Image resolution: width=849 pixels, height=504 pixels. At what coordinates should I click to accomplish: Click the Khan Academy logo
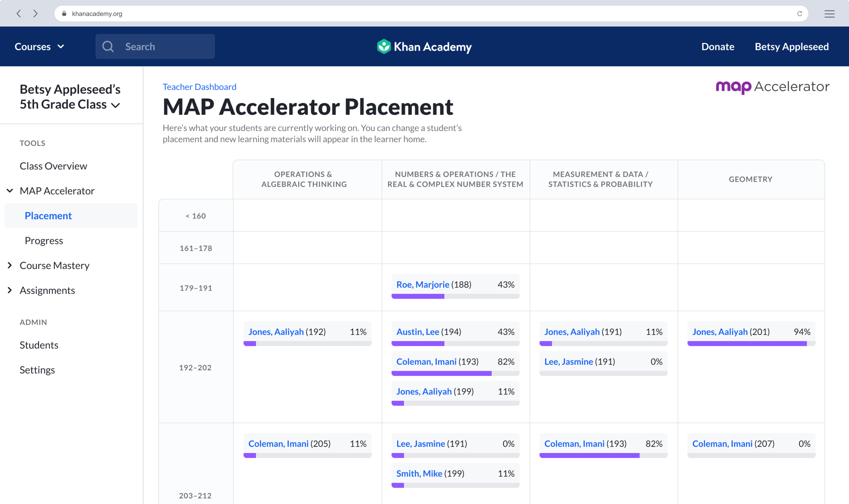[424, 46]
